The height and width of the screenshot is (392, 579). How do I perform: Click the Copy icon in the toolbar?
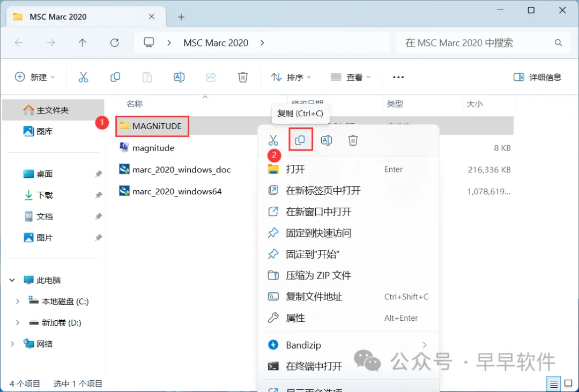tap(115, 77)
